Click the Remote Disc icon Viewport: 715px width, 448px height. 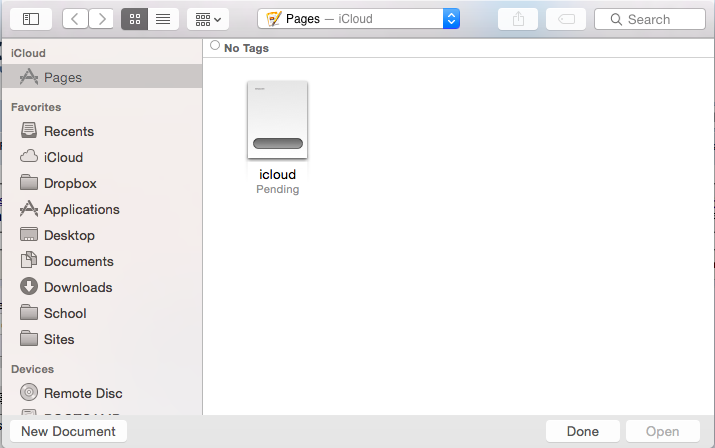pos(29,392)
